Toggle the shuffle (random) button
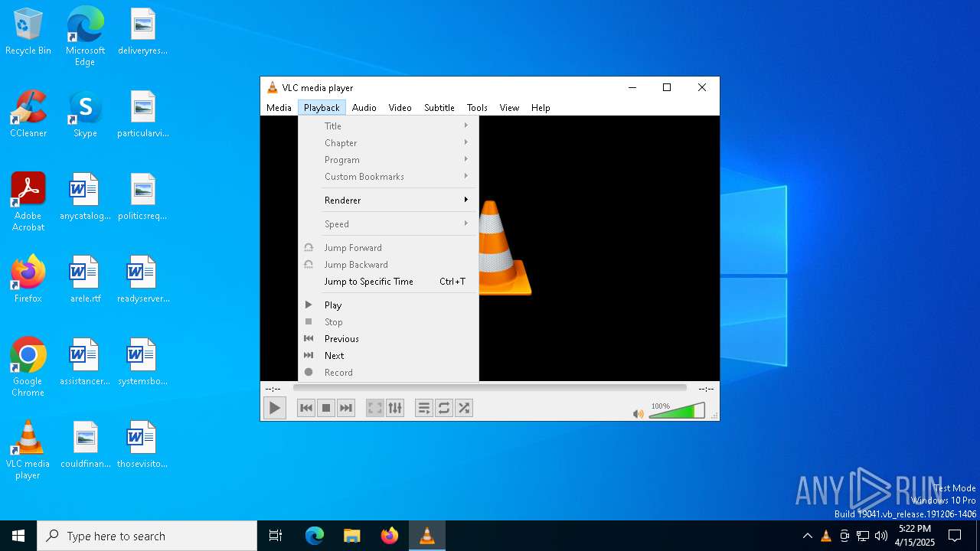The width and height of the screenshot is (980, 551). (x=464, y=408)
